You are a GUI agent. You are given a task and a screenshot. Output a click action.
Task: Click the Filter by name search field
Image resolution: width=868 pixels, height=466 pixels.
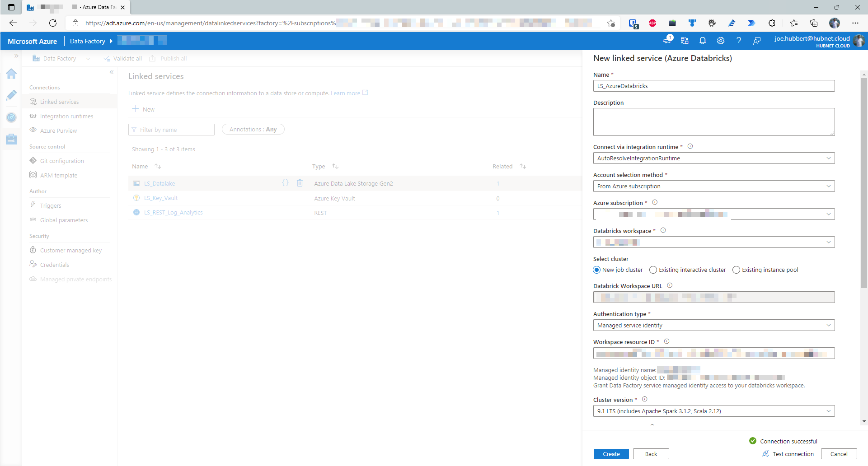click(x=171, y=130)
